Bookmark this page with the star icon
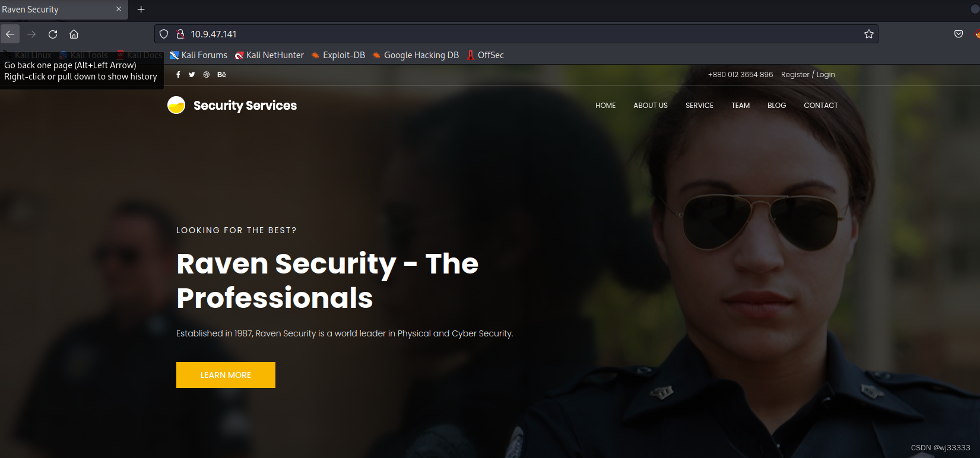 tap(869, 34)
